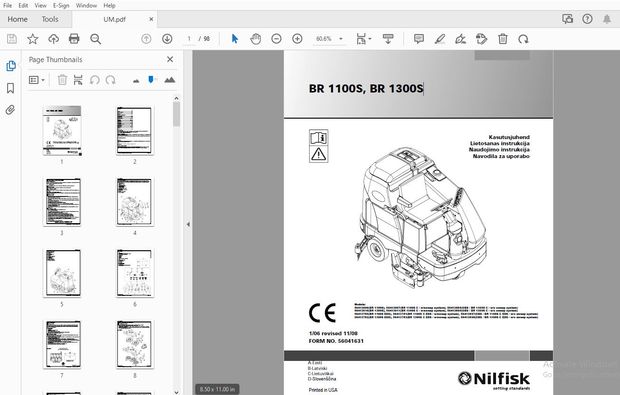Screen dimensions: 620x395
Task: Open the Attachments paperclip panel
Action: (x=11, y=110)
